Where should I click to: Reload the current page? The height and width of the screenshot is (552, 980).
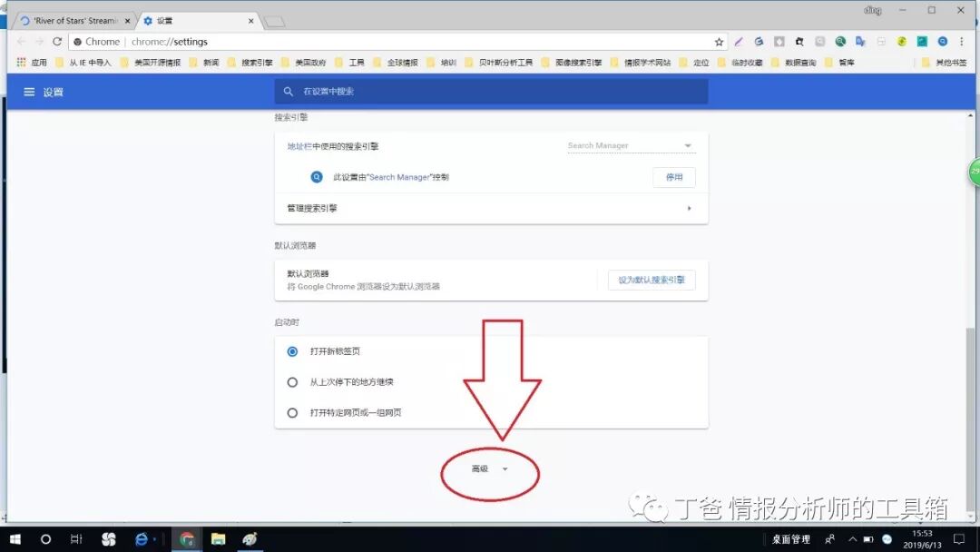57,41
